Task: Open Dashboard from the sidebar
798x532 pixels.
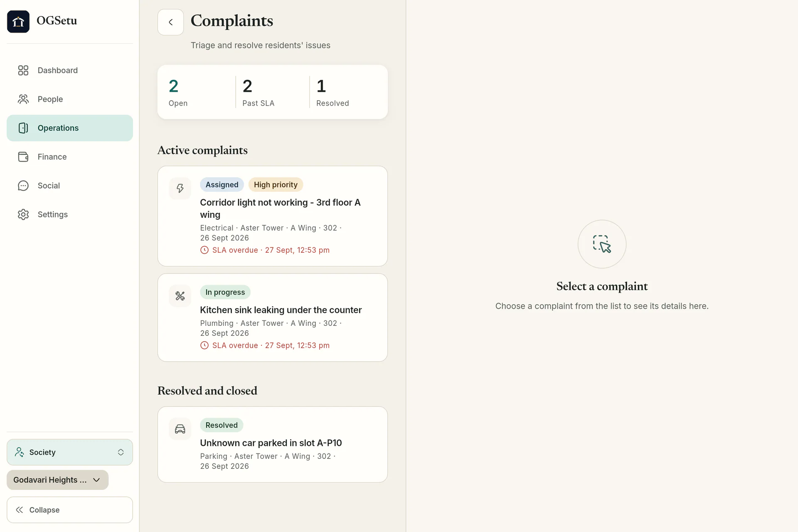Action: (x=70, y=70)
